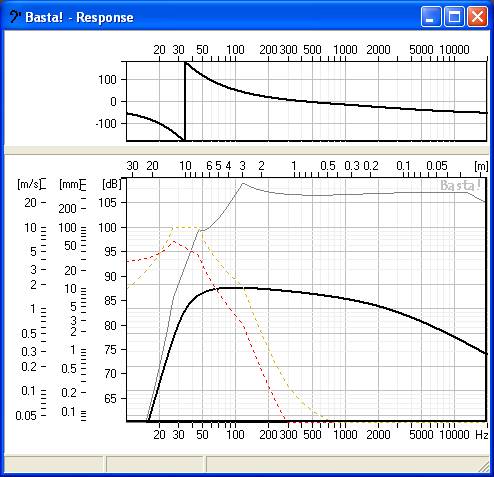Click the second status bar panel

154,464
